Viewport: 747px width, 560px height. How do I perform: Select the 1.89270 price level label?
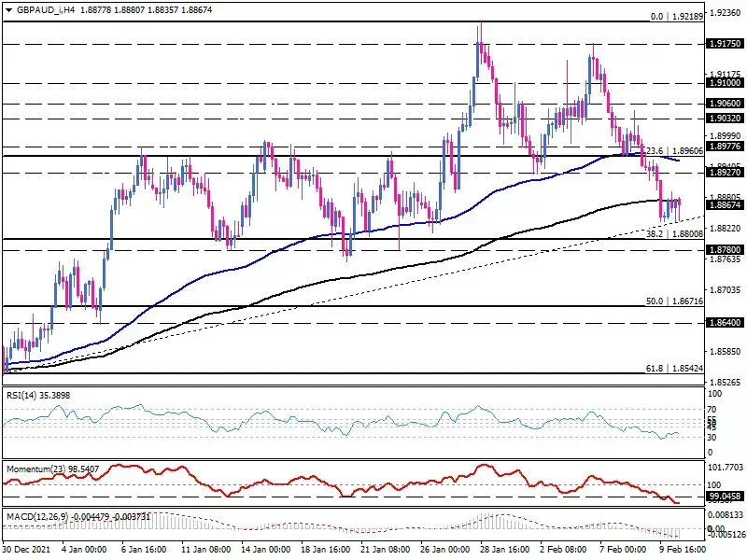(725, 173)
